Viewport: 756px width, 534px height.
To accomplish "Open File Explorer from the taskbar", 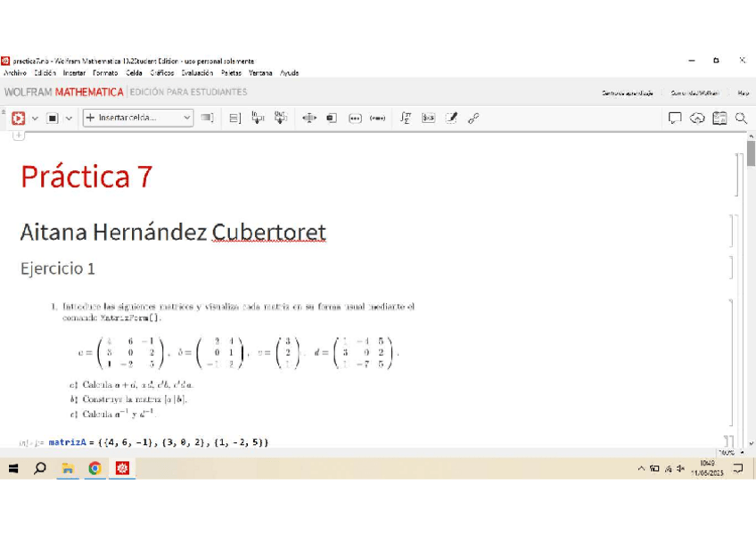I will click(68, 468).
